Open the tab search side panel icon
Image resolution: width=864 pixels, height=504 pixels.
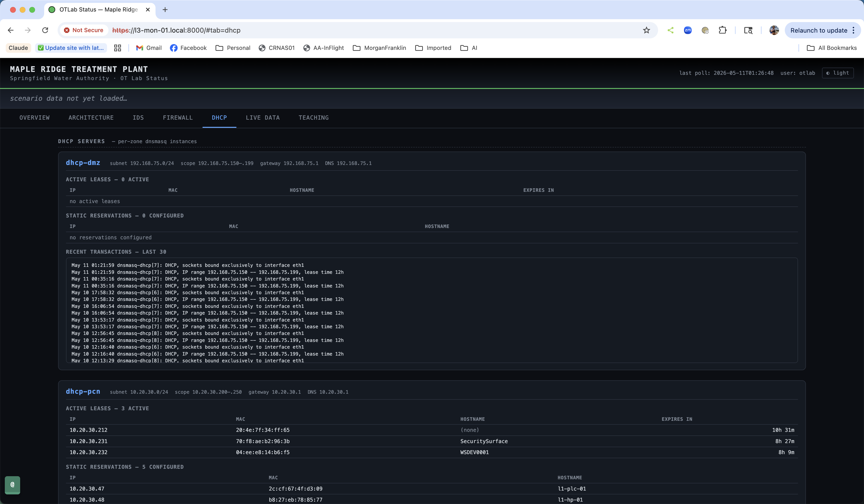click(x=748, y=30)
